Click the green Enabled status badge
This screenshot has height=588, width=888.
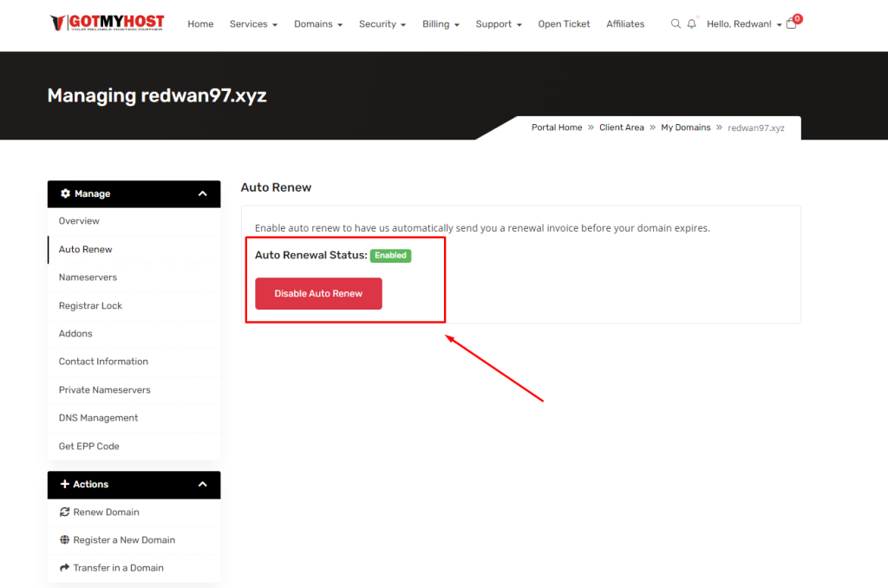point(390,256)
